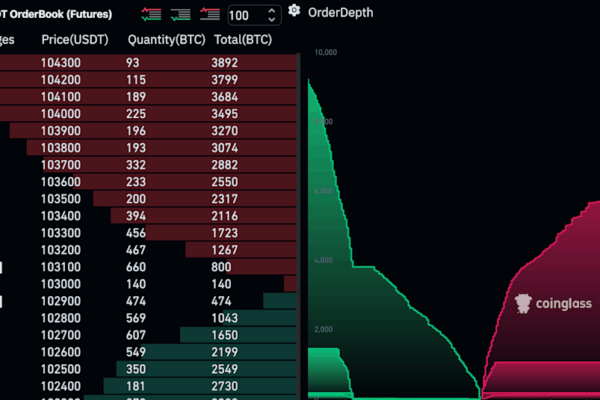Image resolution: width=600 pixels, height=400 pixels.
Task: Select bid price 102600
Action: click(61, 352)
